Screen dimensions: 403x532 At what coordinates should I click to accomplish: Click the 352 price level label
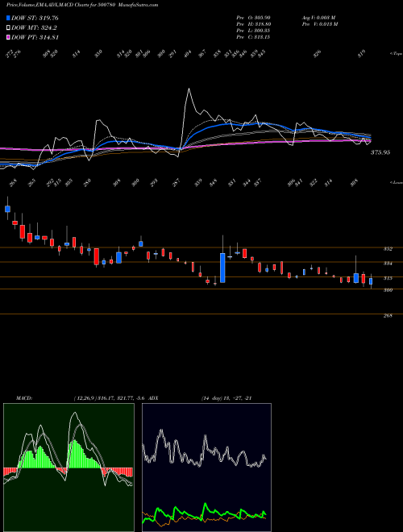(388, 249)
